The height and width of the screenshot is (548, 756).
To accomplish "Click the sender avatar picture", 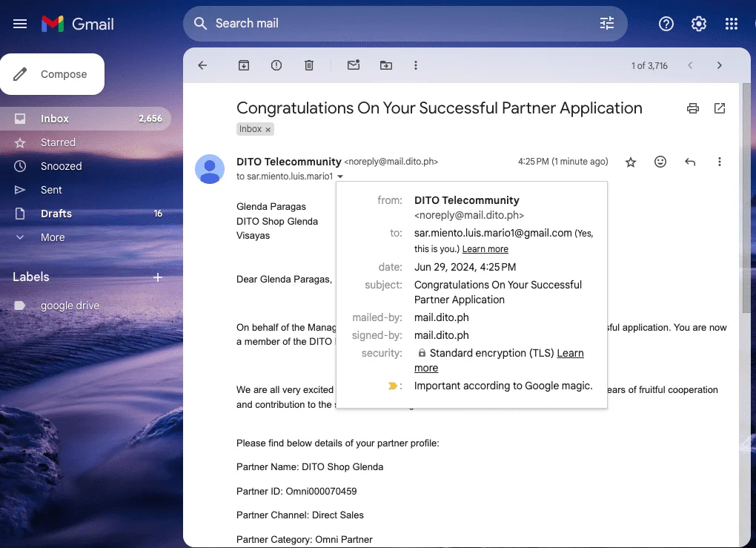I will (x=210, y=169).
